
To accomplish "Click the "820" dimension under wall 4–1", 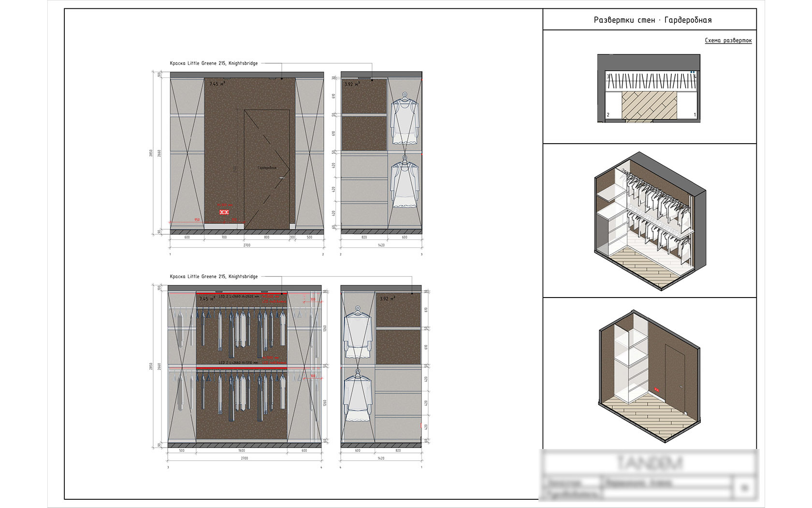I will (x=398, y=450).
